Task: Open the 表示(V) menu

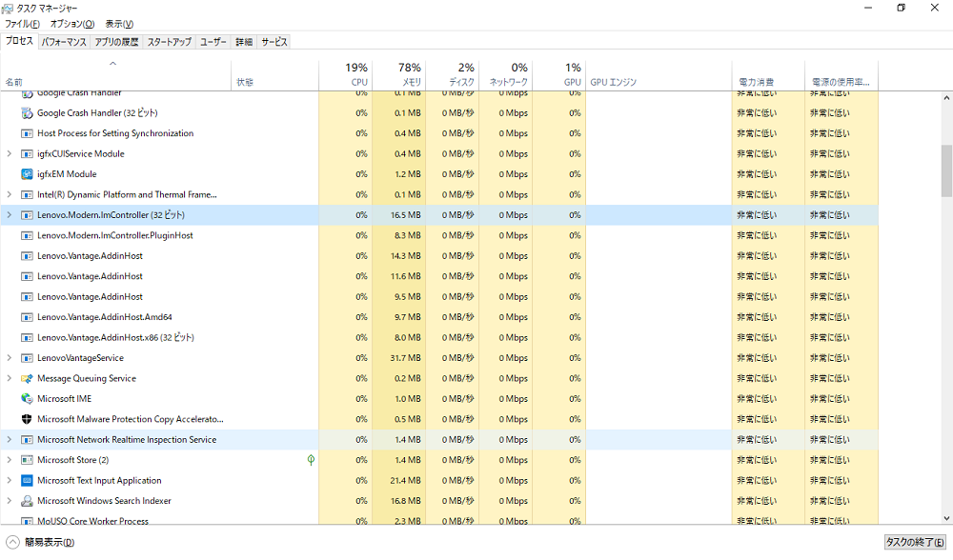Action: pos(119,24)
